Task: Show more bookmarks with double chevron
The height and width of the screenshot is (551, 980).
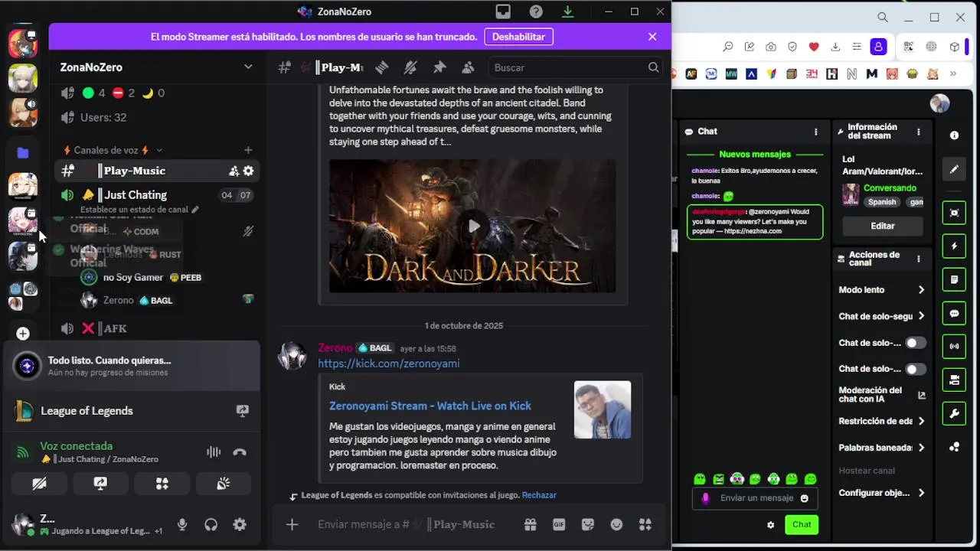Action: (953, 74)
